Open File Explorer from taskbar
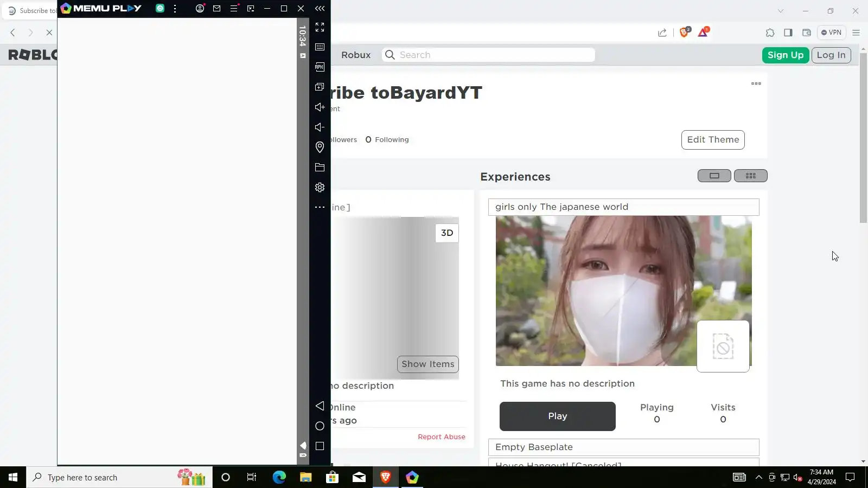The image size is (868, 488). point(306,477)
